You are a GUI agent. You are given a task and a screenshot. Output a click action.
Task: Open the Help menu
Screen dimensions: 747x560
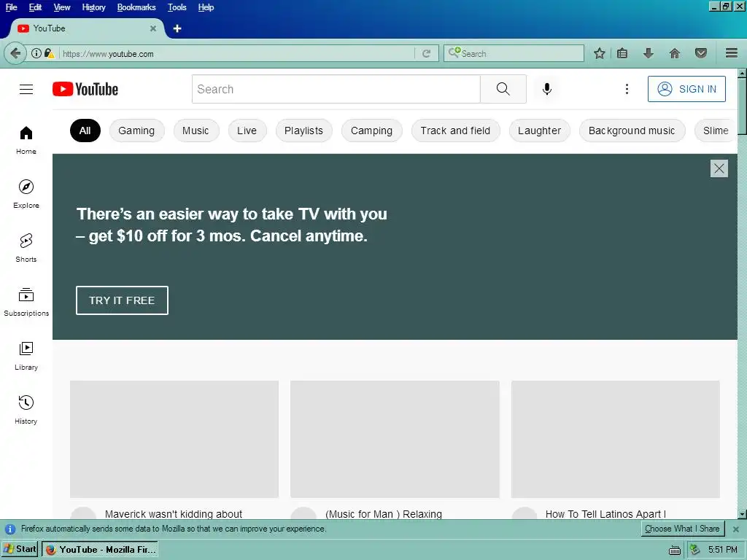pyautogui.click(x=206, y=7)
